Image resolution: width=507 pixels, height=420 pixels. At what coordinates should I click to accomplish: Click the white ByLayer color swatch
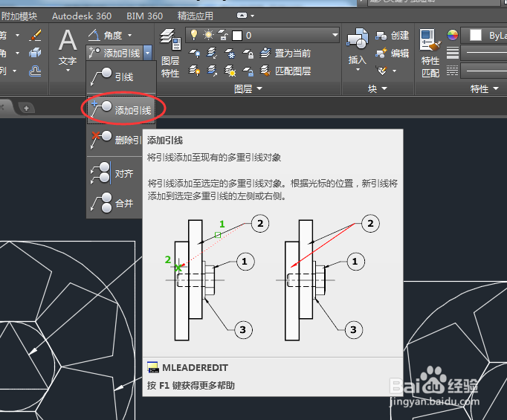click(476, 35)
